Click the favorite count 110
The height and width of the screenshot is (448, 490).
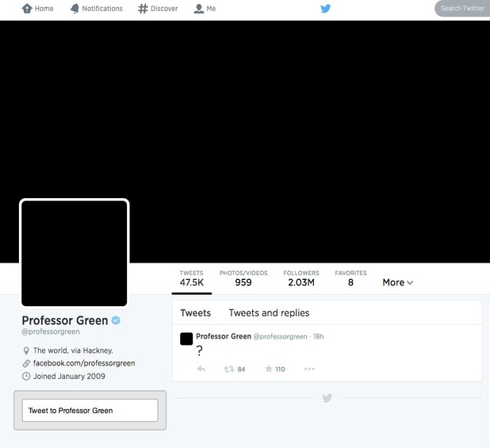280,370
